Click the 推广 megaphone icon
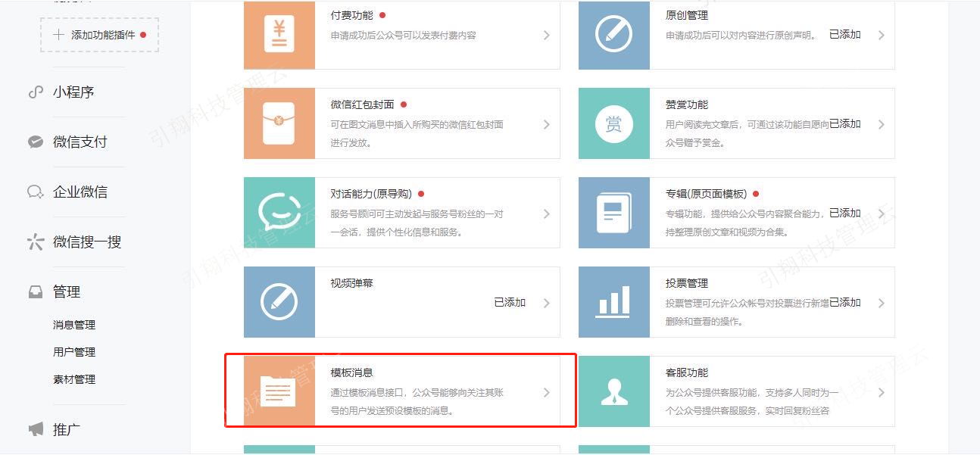980x455 pixels. pyautogui.click(x=36, y=430)
